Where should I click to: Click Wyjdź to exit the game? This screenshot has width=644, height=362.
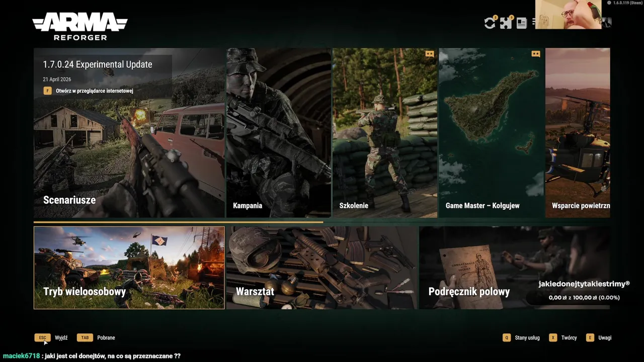coord(61,338)
